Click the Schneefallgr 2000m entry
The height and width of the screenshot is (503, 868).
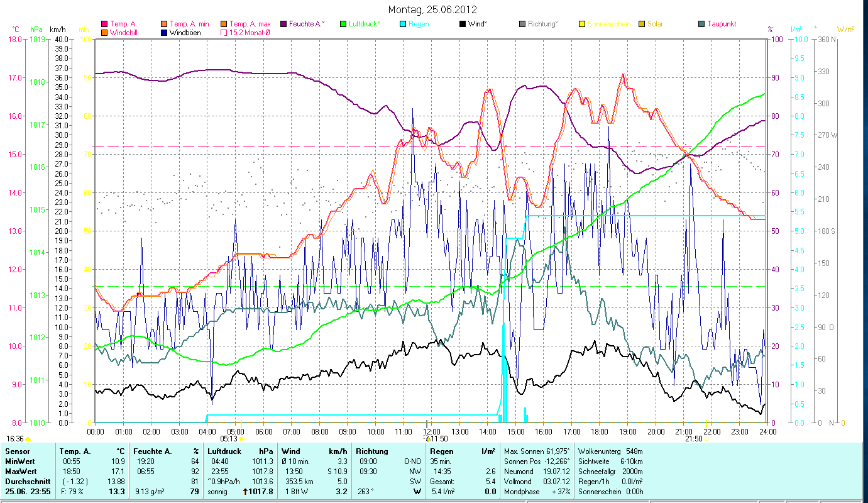610,472
